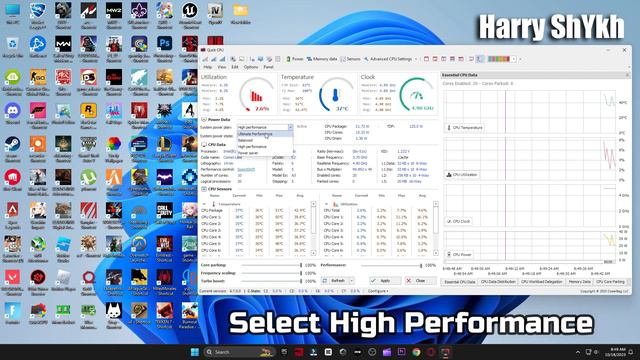
Task: Click the Apply button
Action: 385,281
